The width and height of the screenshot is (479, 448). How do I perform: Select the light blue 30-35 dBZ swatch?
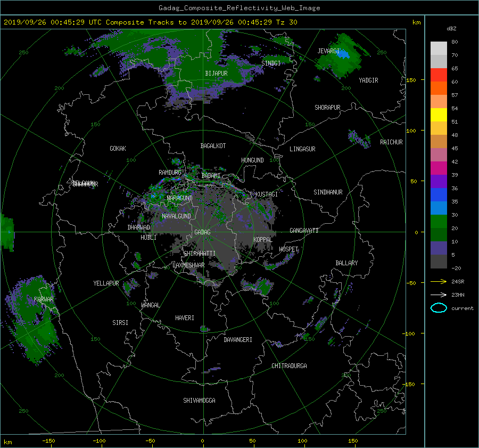point(439,208)
